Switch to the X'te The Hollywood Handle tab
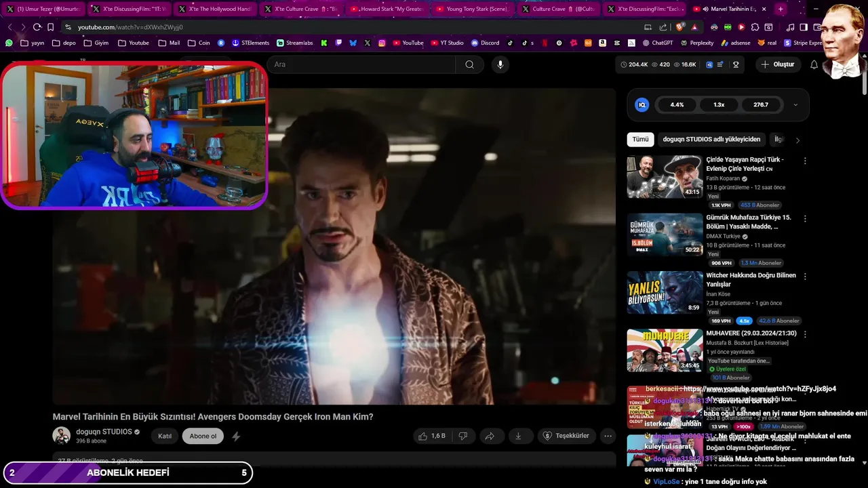Screen dimensions: 868x488 [215, 9]
